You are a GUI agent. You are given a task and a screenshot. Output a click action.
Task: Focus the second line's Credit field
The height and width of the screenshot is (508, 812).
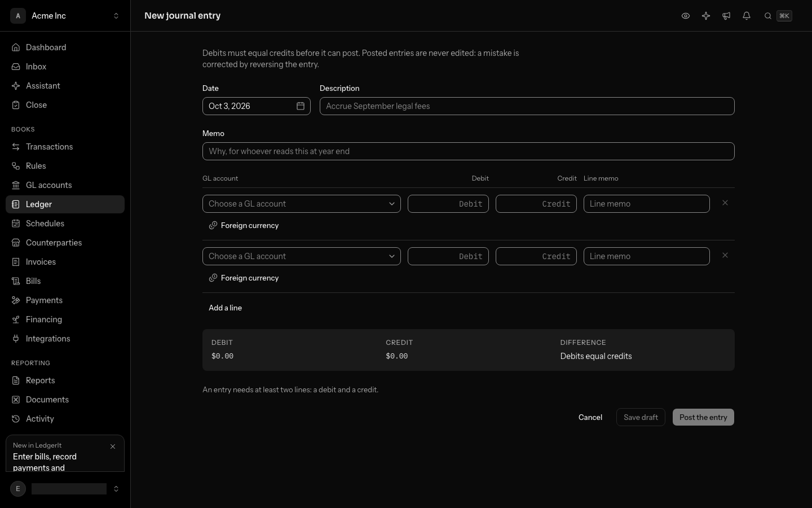[x=536, y=256]
